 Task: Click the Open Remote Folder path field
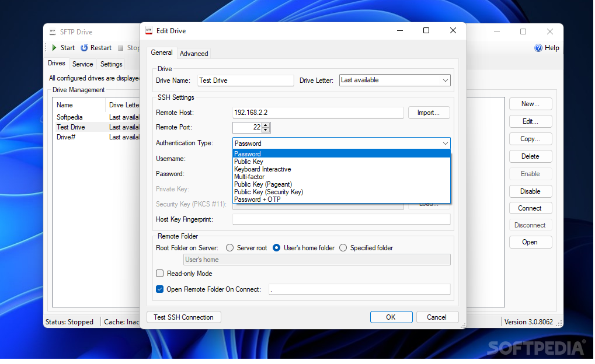[x=359, y=289]
